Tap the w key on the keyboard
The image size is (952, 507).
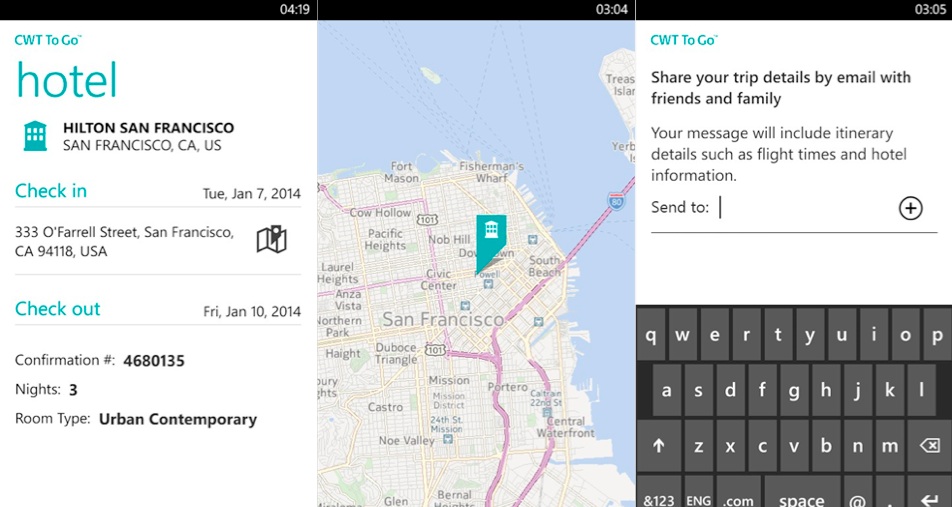click(x=682, y=335)
